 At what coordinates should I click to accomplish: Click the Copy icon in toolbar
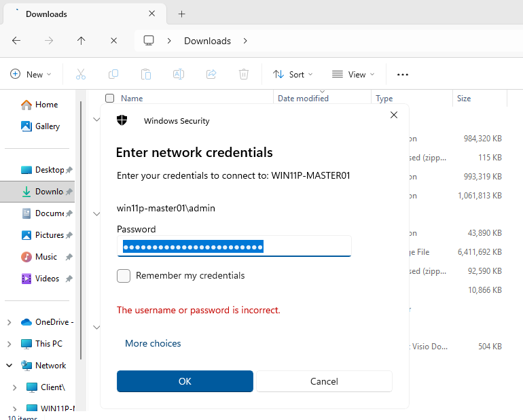coord(113,75)
